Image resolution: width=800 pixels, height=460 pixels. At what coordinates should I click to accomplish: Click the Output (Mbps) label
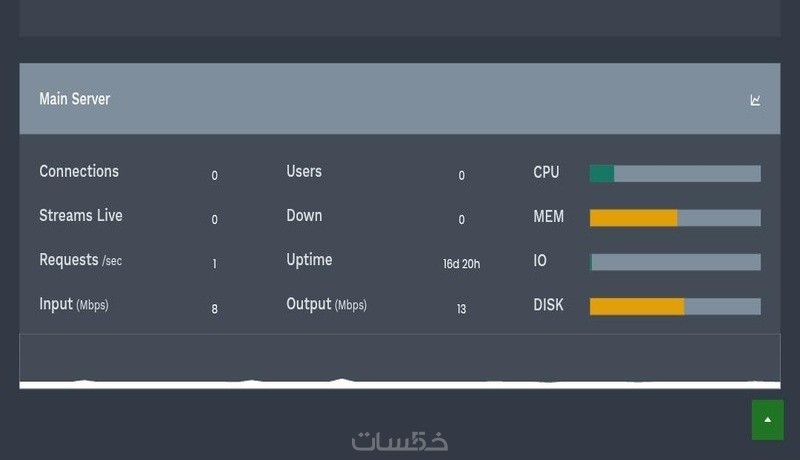(x=326, y=304)
